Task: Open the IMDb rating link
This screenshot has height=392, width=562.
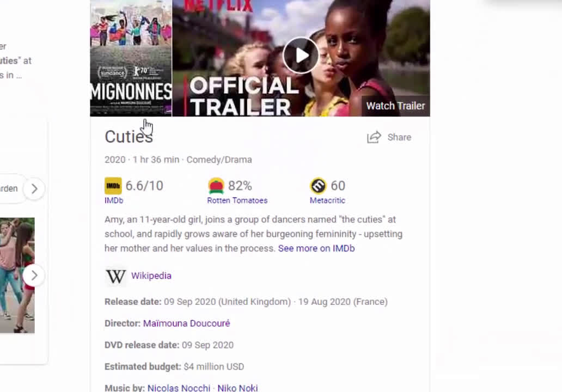Action: pyautogui.click(x=114, y=201)
